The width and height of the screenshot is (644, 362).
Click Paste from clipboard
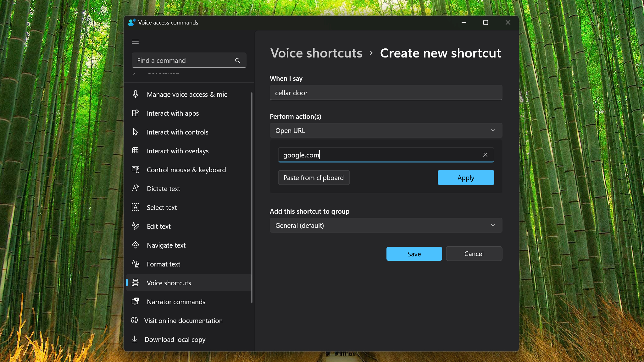pos(314,178)
